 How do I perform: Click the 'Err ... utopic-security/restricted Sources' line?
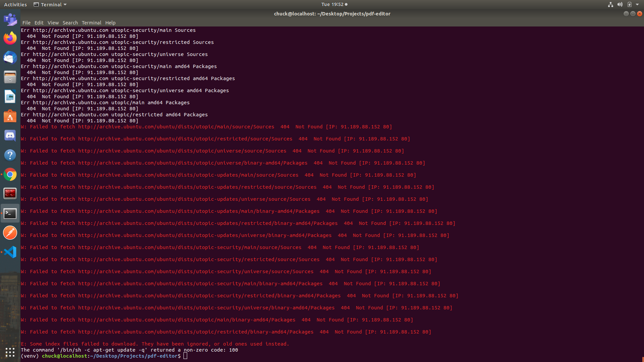coord(117,42)
